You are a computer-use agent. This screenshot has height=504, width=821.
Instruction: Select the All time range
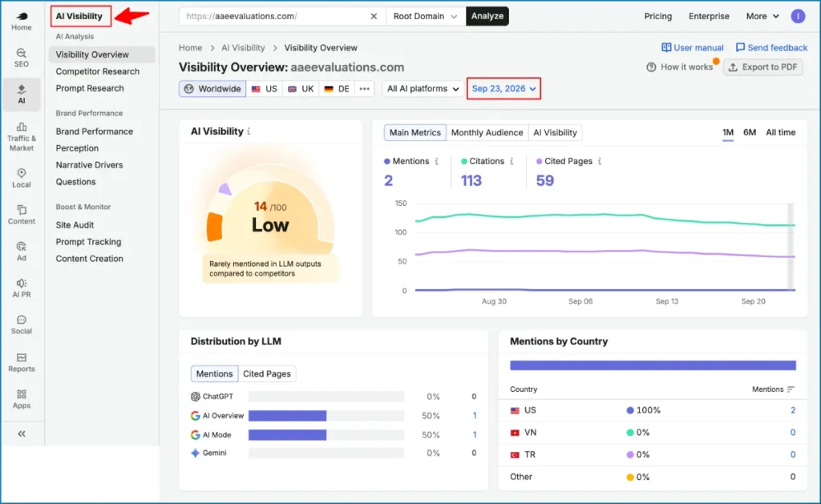[780, 132]
